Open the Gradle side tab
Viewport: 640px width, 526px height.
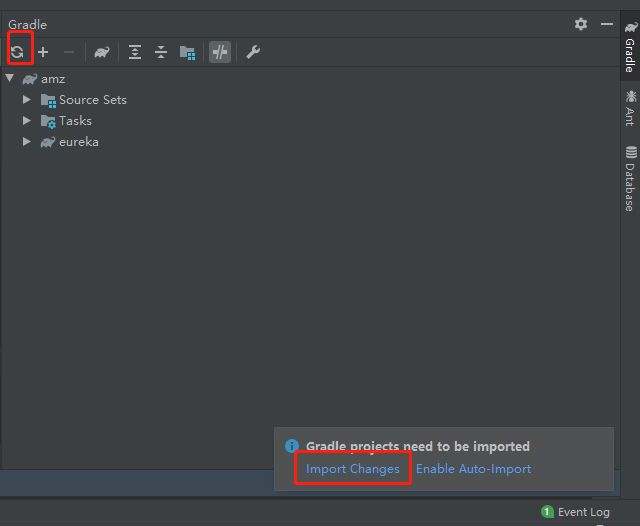[630, 47]
